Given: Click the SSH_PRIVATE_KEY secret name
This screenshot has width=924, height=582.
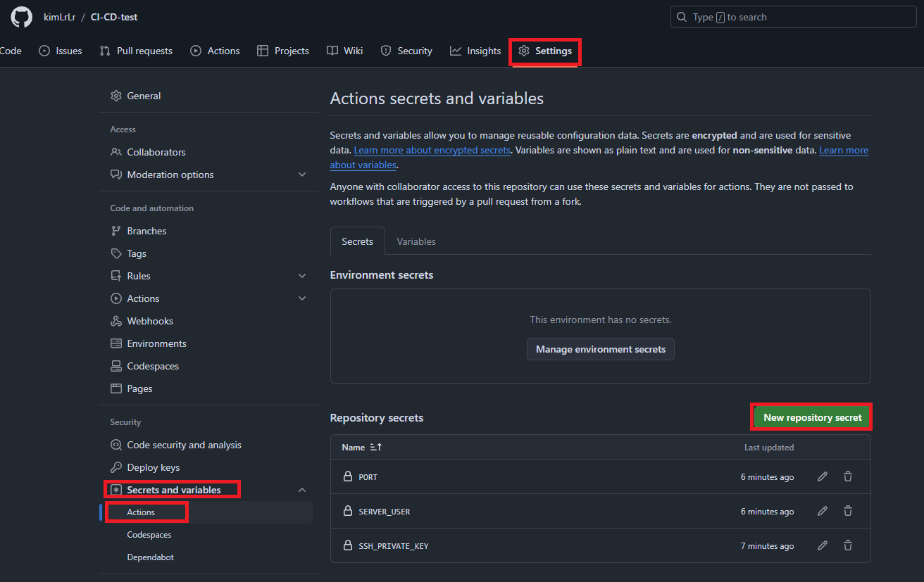Looking at the screenshot, I should (394, 546).
